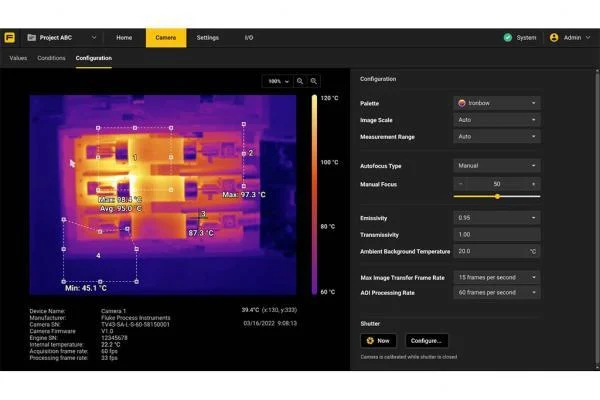The width and height of the screenshot is (600, 400).
Task: Open the Palette dropdown
Action: (x=497, y=103)
